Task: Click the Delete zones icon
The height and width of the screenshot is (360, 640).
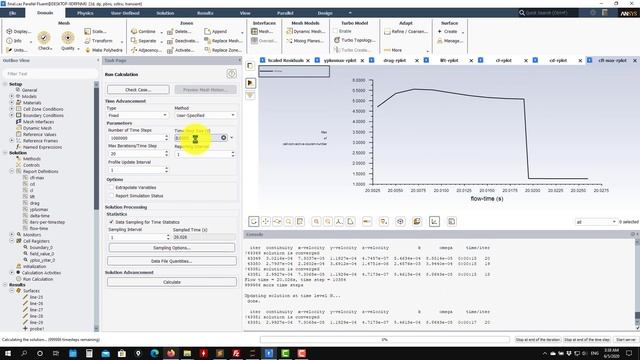Action: [170, 31]
